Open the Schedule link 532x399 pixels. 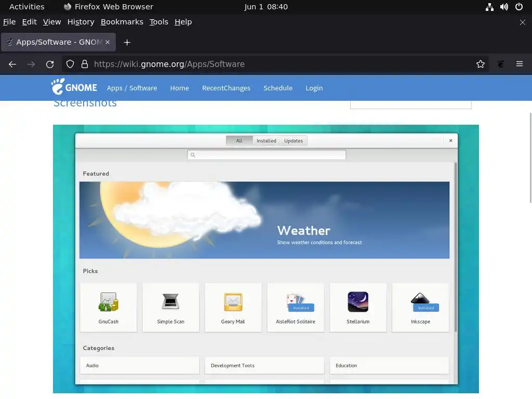click(x=278, y=88)
